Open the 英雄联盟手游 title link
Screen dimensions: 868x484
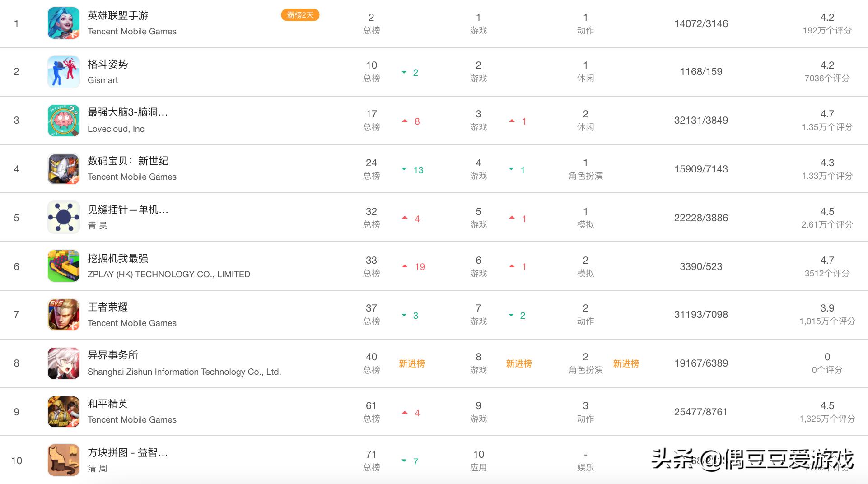[x=118, y=16]
